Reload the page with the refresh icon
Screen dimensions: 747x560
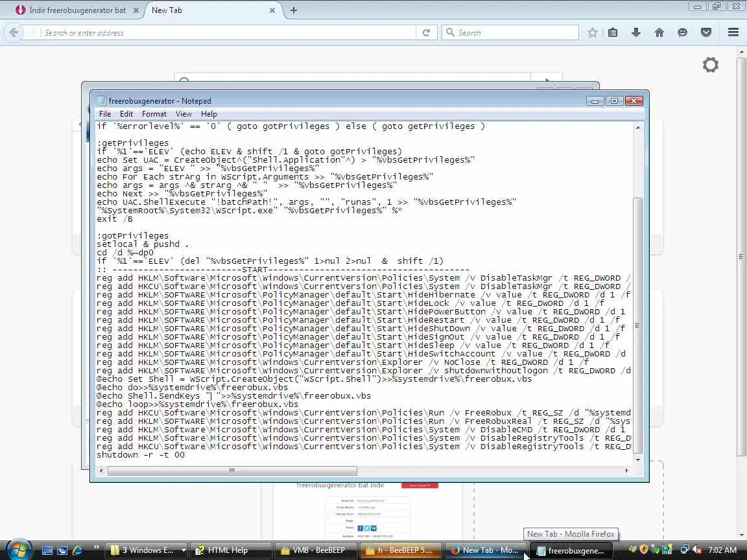427,33
